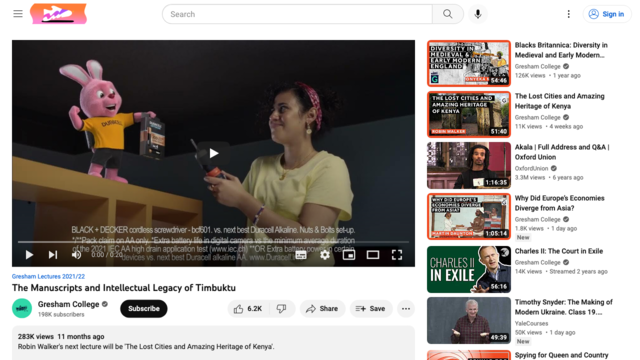640x360 pixels.
Task: Share the video via Share button
Action: (x=322, y=309)
